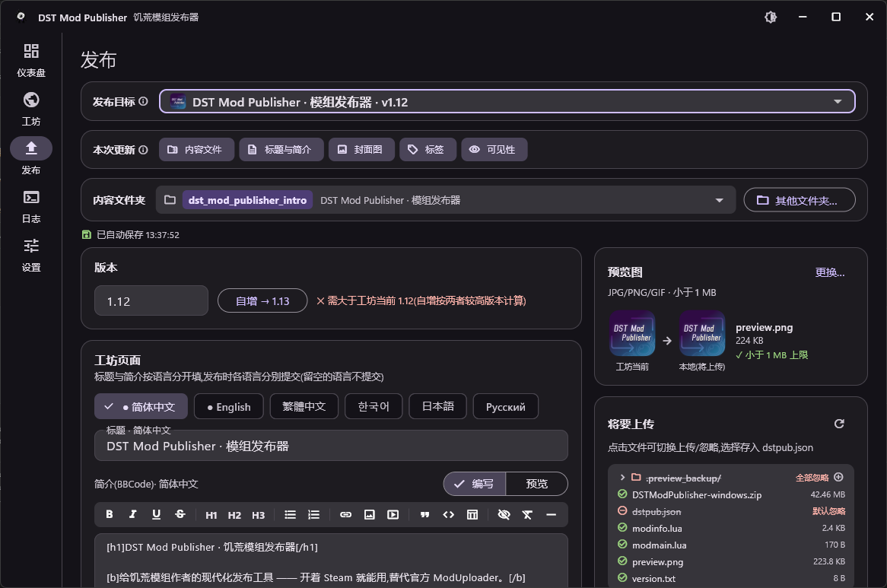This screenshot has height=588, width=887.
Task: Apply strikethrough formatting in toolbar
Action: coord(180,514)
